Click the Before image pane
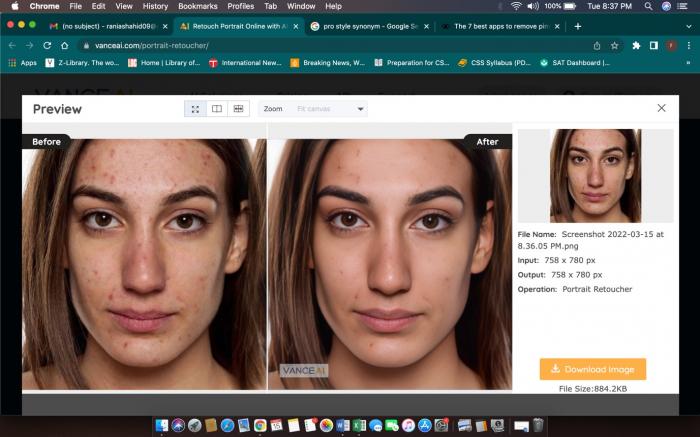Image resolution: width=700 pixels, height=437 pixels. pyautogui.click(x=144, y=264)
